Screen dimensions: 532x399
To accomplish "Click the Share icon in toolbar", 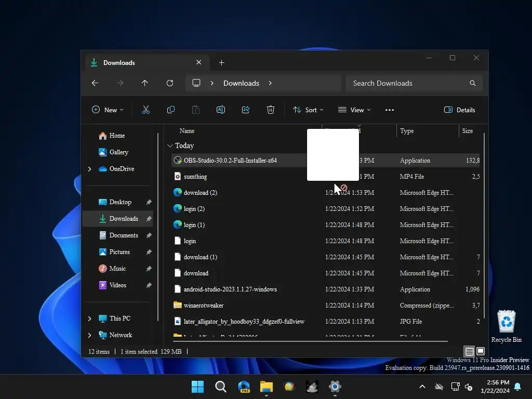I will point(246,110).
